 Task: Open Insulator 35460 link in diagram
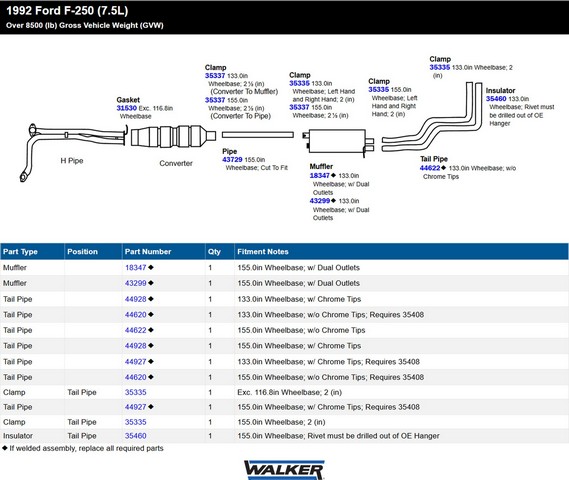tap(496, 99)
